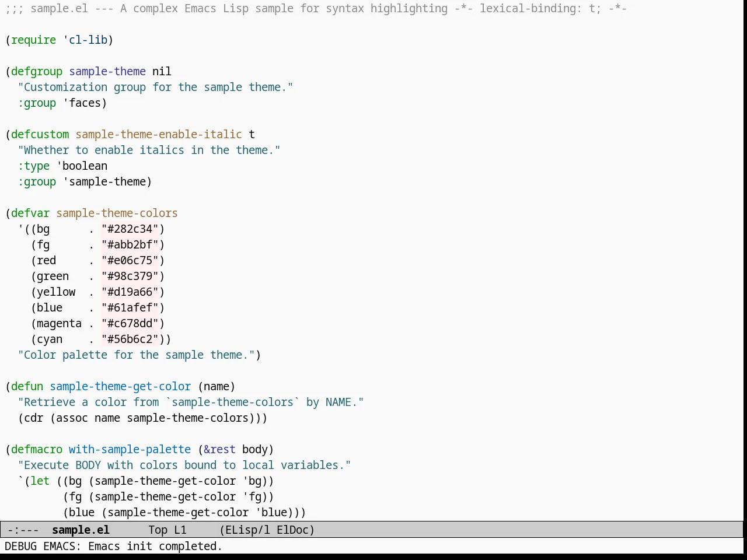Screen dimensions: 747x560
Task: Click docstring 'Whether to enable italics in the theme.'
Action: pyautogui.click(x=149, y=150)
